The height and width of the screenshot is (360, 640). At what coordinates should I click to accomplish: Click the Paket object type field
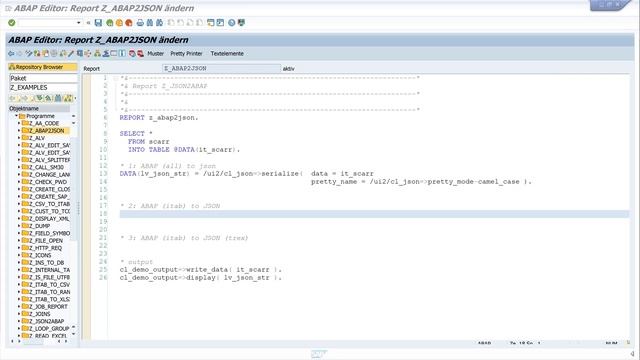[43, 78]
